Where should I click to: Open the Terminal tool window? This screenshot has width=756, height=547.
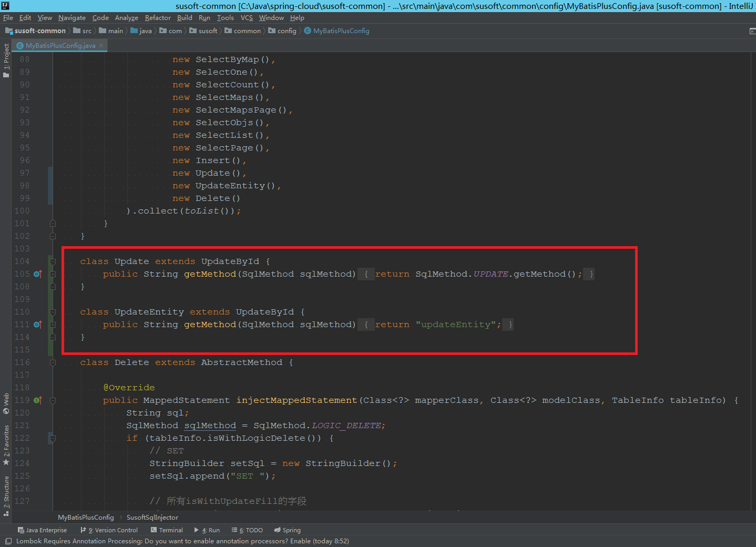point(167,530)
